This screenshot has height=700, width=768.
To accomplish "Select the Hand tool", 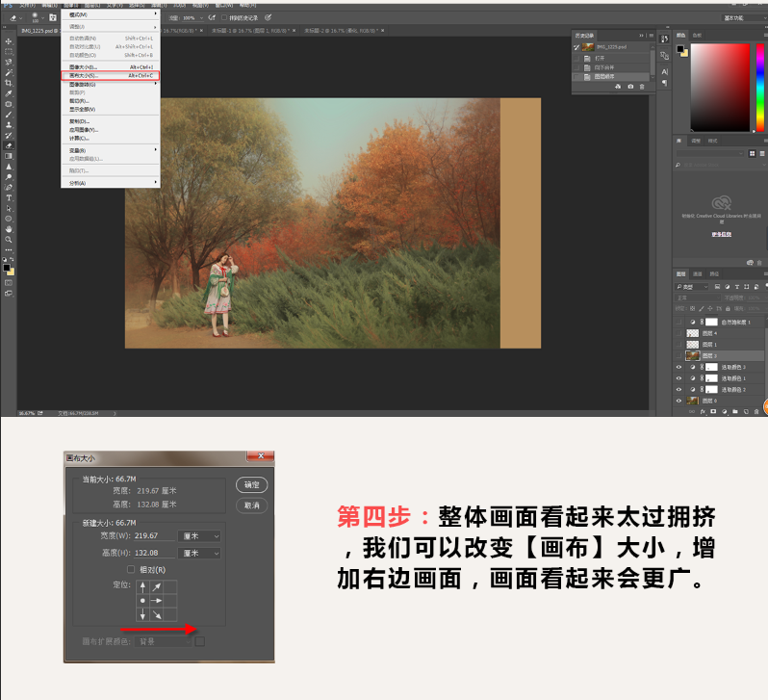I will click(9, 229).
